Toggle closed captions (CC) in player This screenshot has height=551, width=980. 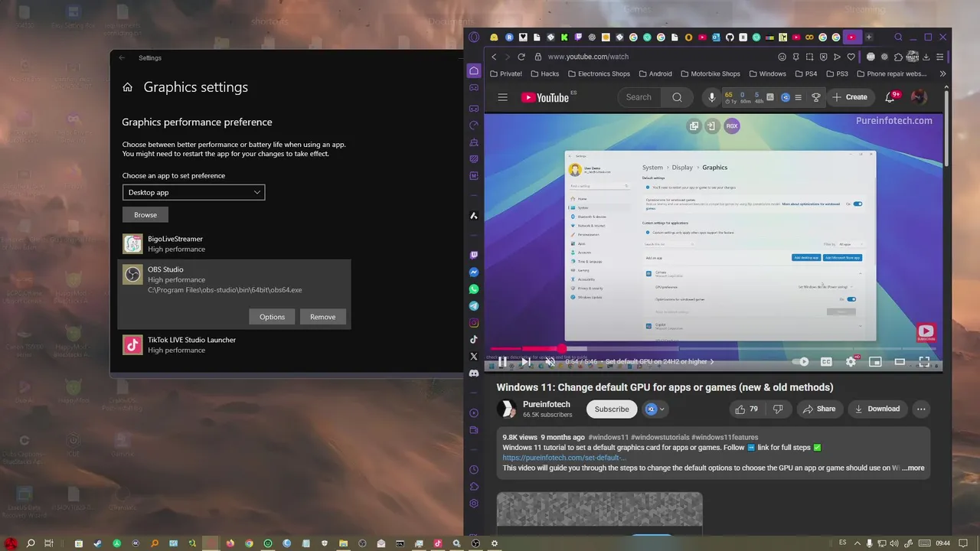click(826, 361)
